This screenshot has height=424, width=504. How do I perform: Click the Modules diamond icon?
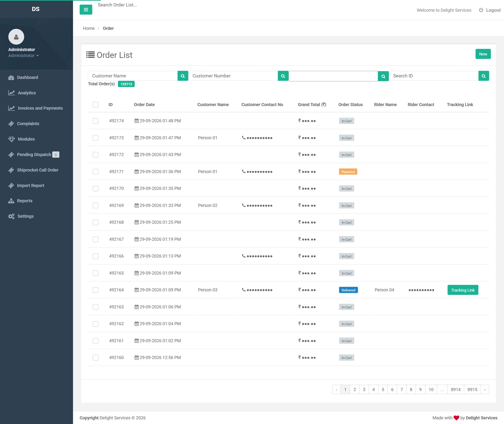coord(12,139)
